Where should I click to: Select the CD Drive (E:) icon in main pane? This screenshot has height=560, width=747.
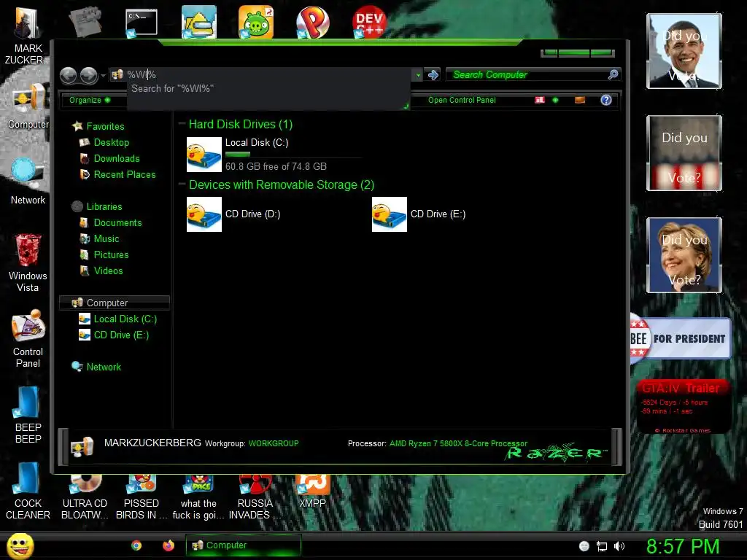click(x=390, y=214)
